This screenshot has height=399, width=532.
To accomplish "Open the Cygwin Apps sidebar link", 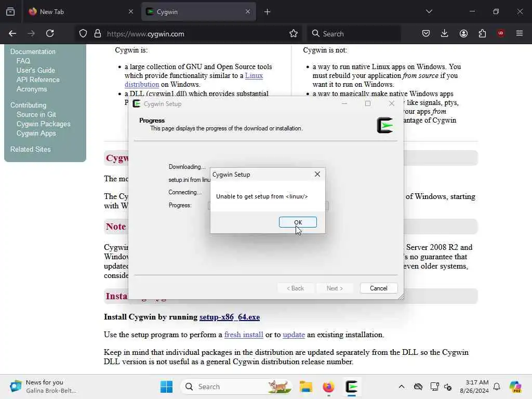I will click(36, 134).
